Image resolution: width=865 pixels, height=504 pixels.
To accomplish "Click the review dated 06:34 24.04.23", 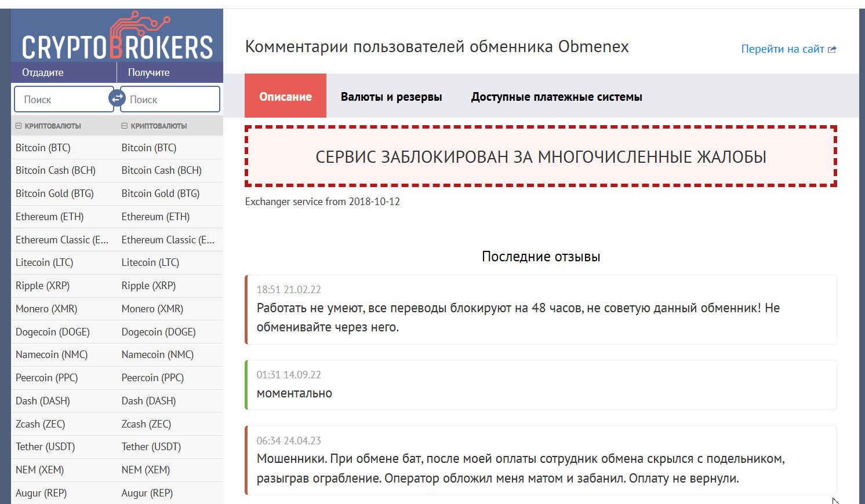I will tap(541, 461).
